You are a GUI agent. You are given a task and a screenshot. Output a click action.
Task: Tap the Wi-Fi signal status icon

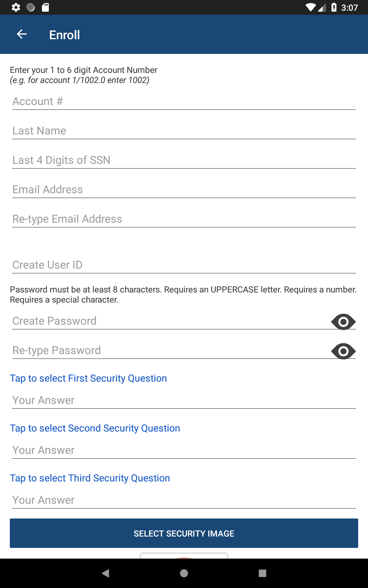(311, 7)
